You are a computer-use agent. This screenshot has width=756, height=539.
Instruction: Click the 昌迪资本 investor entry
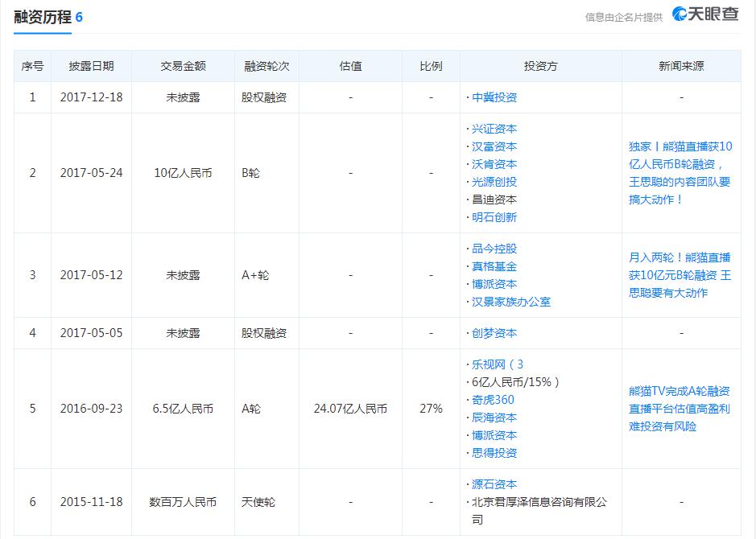tap(494, 200)
